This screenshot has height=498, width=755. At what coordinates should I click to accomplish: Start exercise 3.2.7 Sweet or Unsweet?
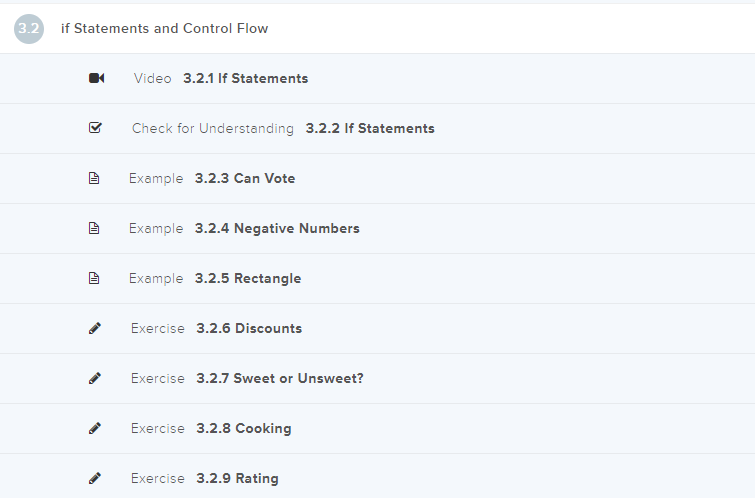coord(280,378)
